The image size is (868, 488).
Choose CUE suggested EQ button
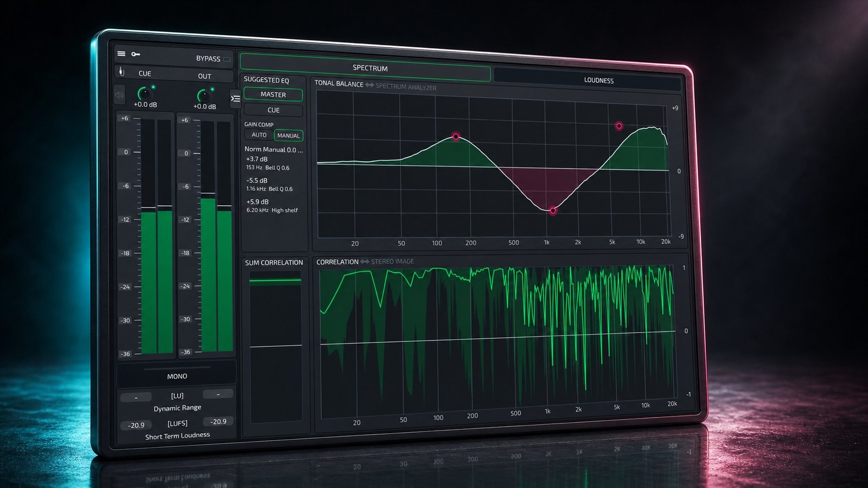(273, 110)
